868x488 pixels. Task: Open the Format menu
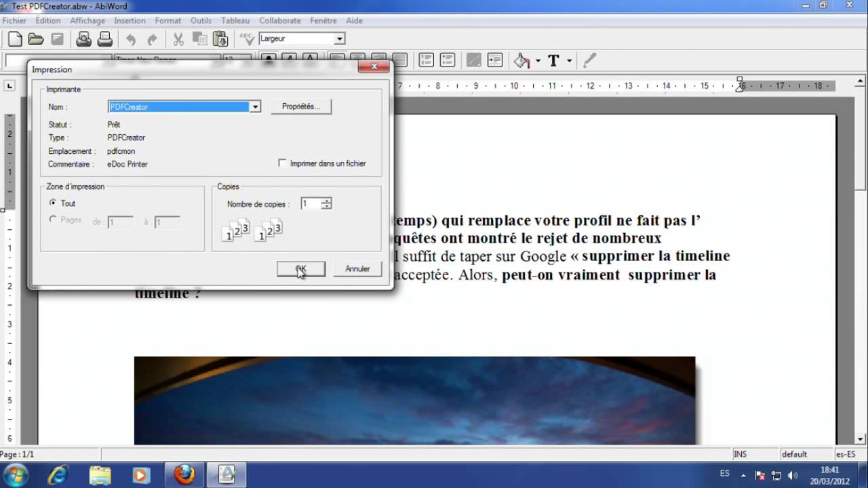tap(168, 20)
